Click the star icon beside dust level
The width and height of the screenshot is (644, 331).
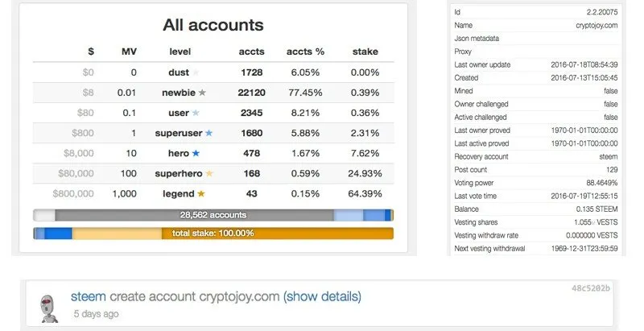point(196,72)
